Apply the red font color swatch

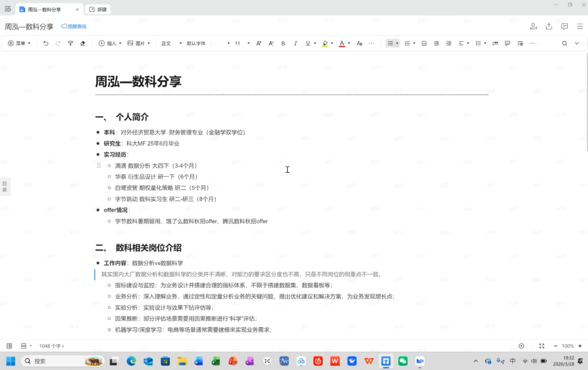click(342, 43)
